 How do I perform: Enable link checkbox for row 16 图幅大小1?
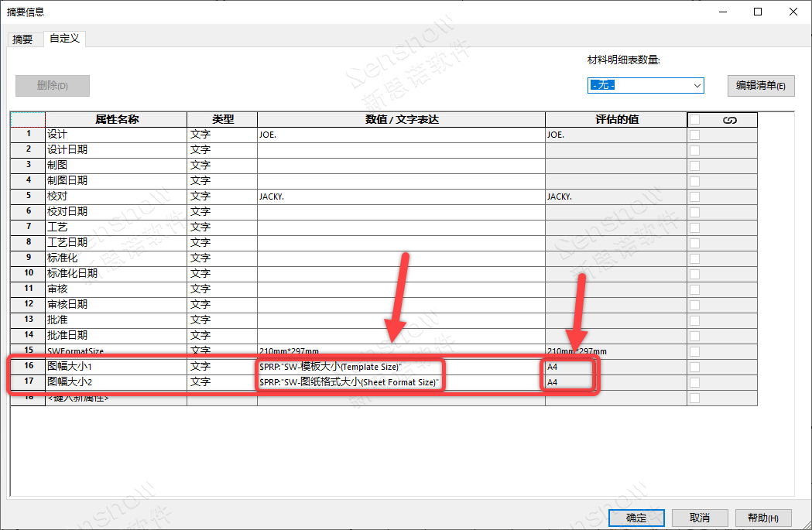point(695,367)
